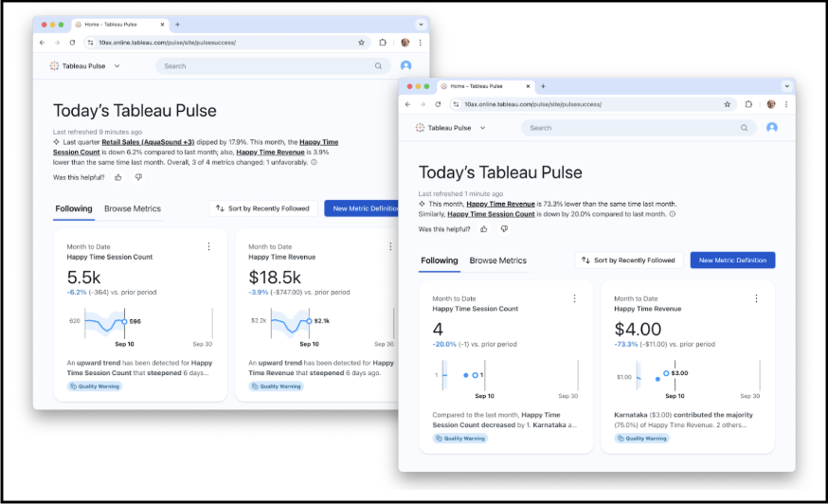Open new tab in front browser window
The width and height of the screenshot is (828, 504).
(543, 86)
